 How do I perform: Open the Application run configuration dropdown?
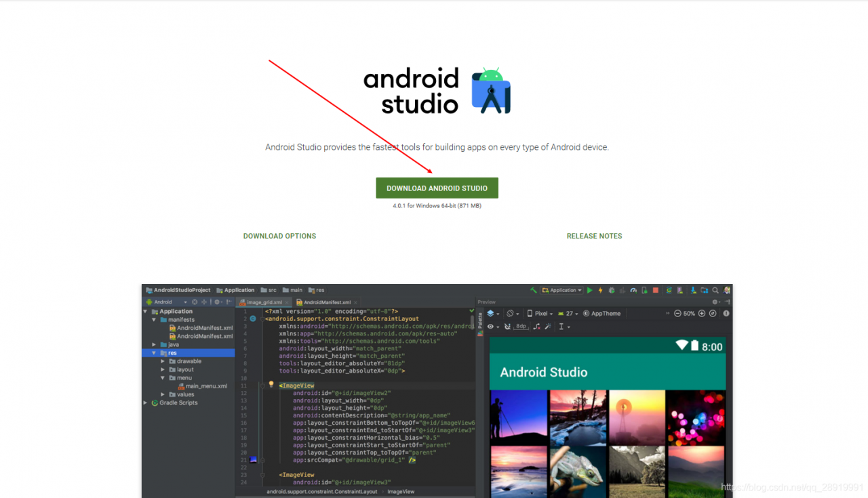pos(562,290)
